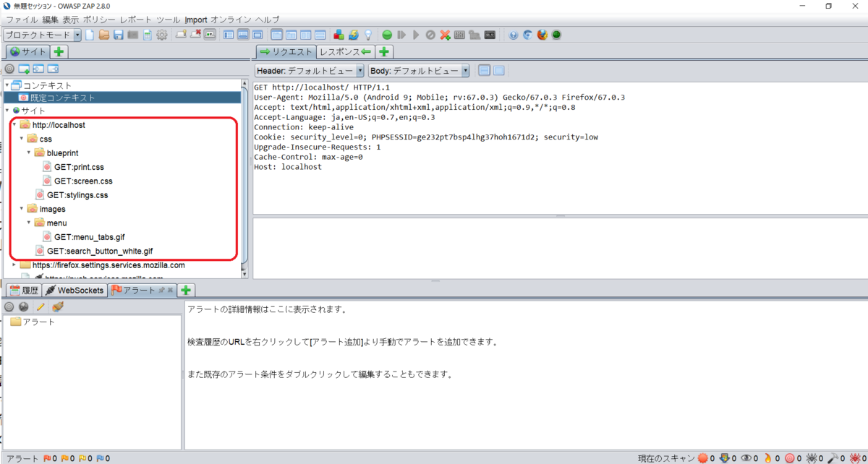The image size is (868, 464).
Task: Close the Alerts tab with its X
Action: 170,290
